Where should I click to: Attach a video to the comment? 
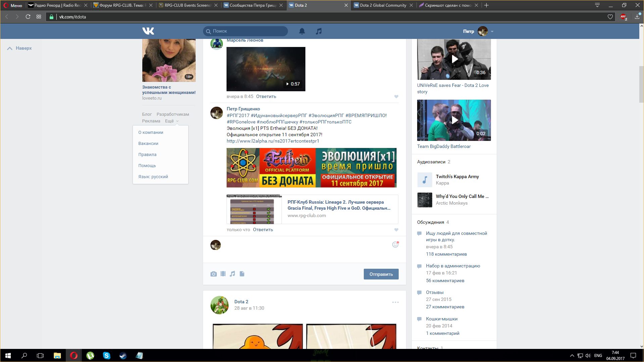point(223,274)
